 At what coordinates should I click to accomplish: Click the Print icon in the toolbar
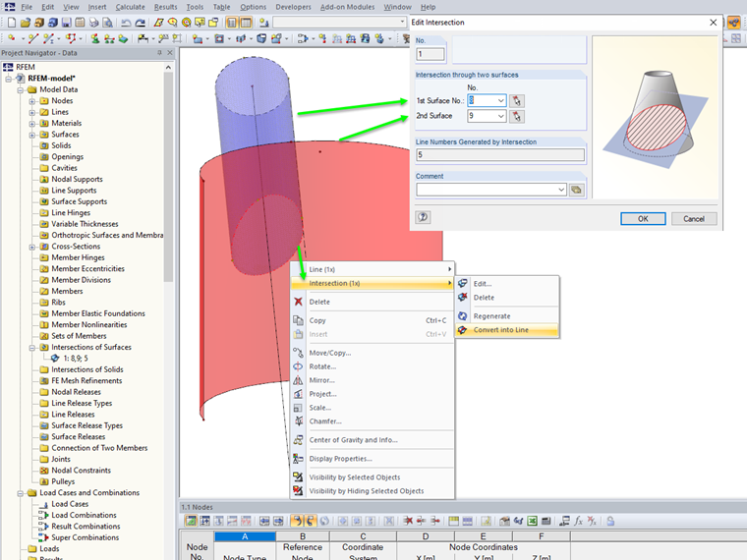(94, 23)
